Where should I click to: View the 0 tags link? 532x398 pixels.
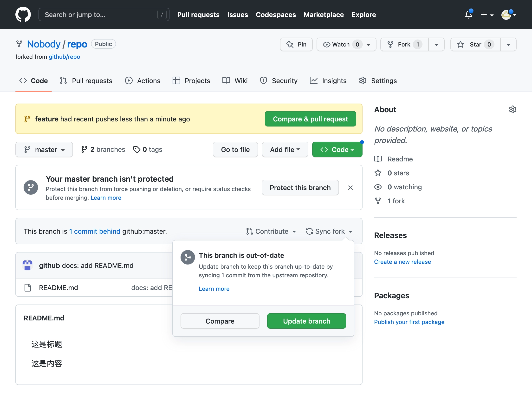[148, 149]
